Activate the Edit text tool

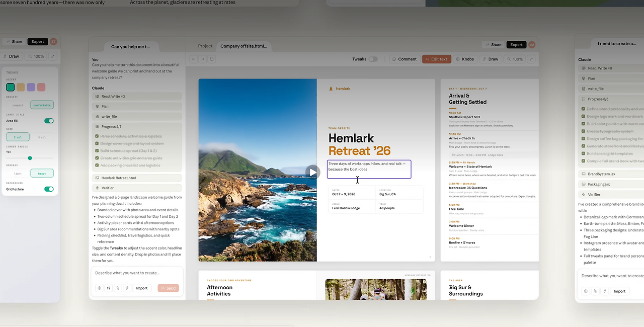(x=437, y=59)
